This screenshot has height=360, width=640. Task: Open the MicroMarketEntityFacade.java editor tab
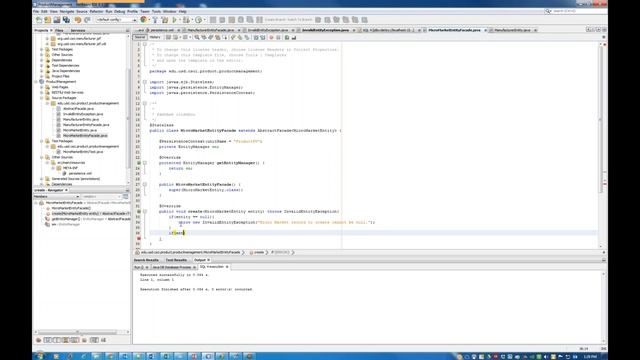(x=454, y=30)
